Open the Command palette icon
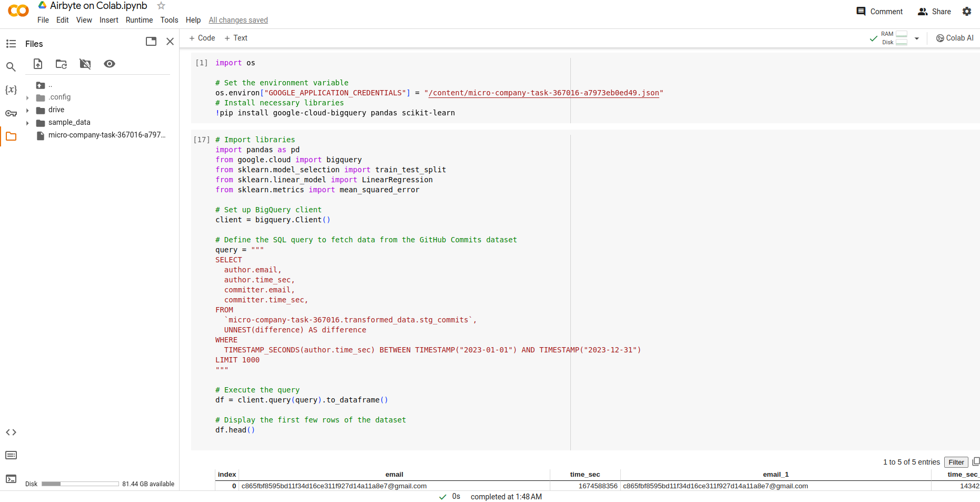 point(11,455)
